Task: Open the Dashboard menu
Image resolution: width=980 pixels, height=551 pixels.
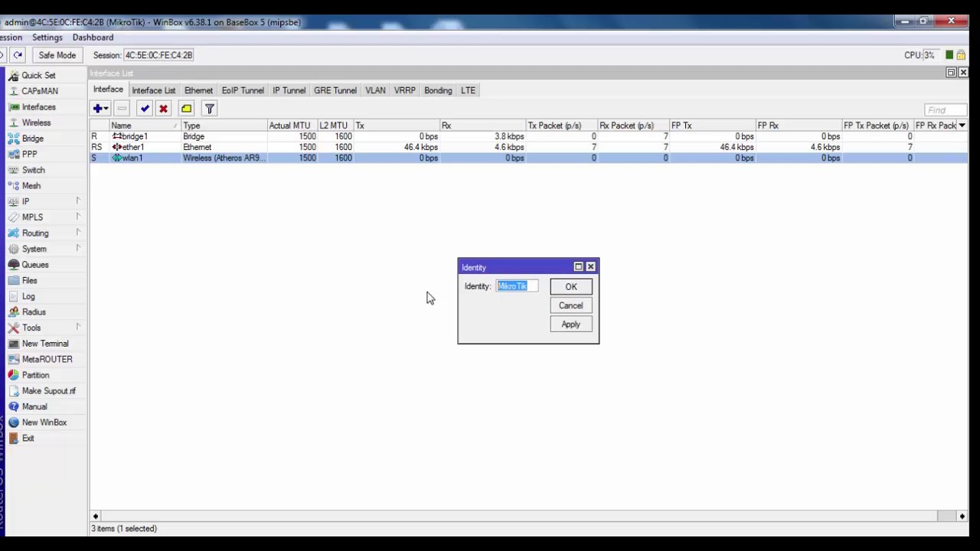Action: pyautogui.click(x=93, y=37)
